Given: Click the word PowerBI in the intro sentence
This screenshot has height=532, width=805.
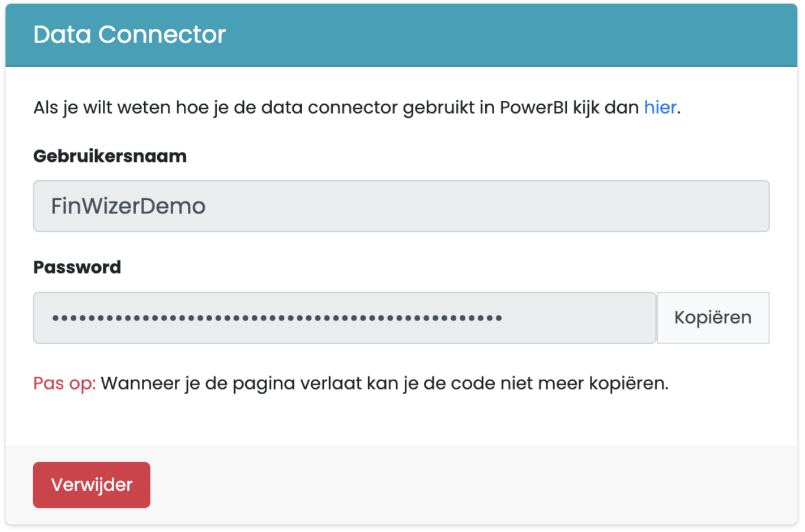Looking at the screenshot, I should click(534, 107).
